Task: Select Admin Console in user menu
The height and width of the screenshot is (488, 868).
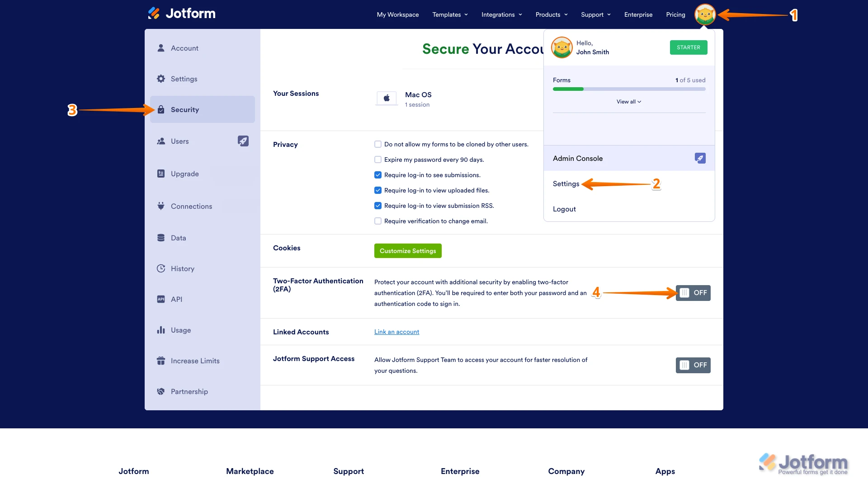Action: click(x=629, y=158)
